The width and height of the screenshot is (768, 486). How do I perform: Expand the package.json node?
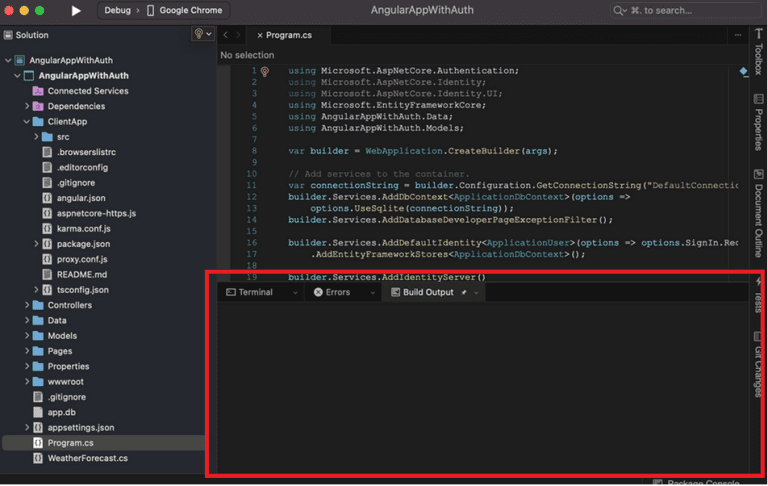click(36, 243)
